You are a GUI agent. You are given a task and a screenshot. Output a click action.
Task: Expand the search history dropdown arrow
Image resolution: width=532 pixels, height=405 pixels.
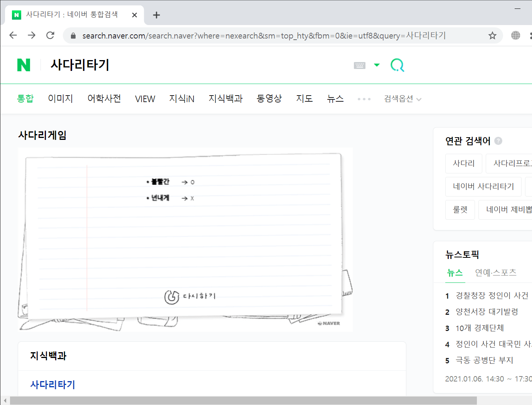point(377,65)
